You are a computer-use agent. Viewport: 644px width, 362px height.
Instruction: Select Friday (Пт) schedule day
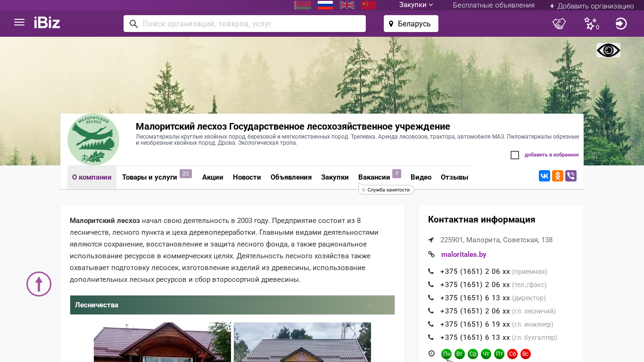(x=499, y=354)
